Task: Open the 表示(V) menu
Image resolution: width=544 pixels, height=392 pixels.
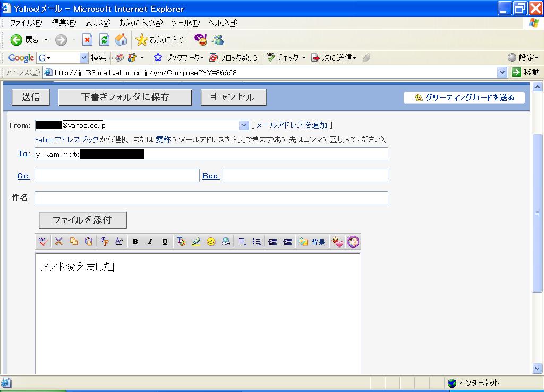Action: 98,23
